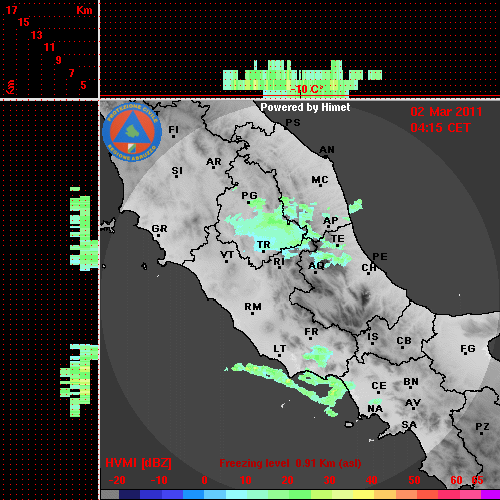
Task: Click the 0 value on dBZ scale
Action: (x=204, y=480)
